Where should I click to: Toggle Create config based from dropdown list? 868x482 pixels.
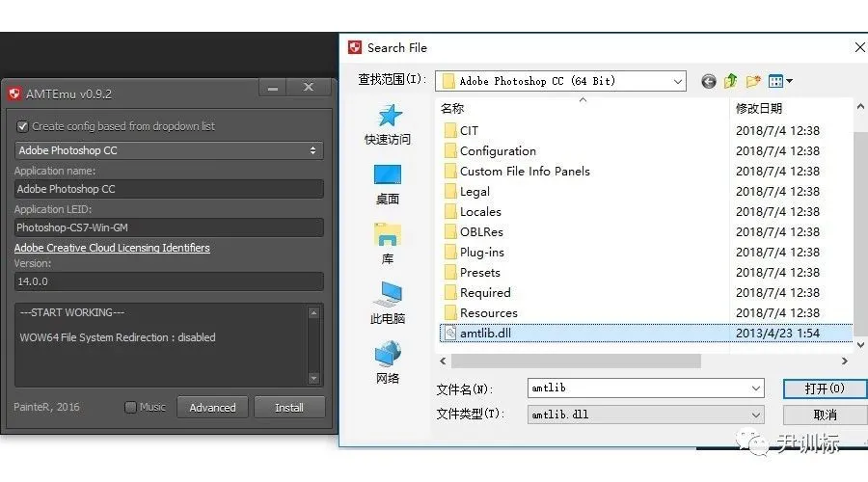[x=22, y=126]
